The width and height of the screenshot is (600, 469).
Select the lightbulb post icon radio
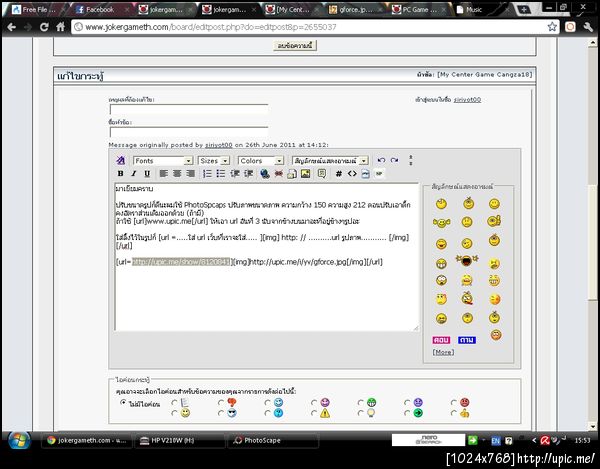[361, 413]
